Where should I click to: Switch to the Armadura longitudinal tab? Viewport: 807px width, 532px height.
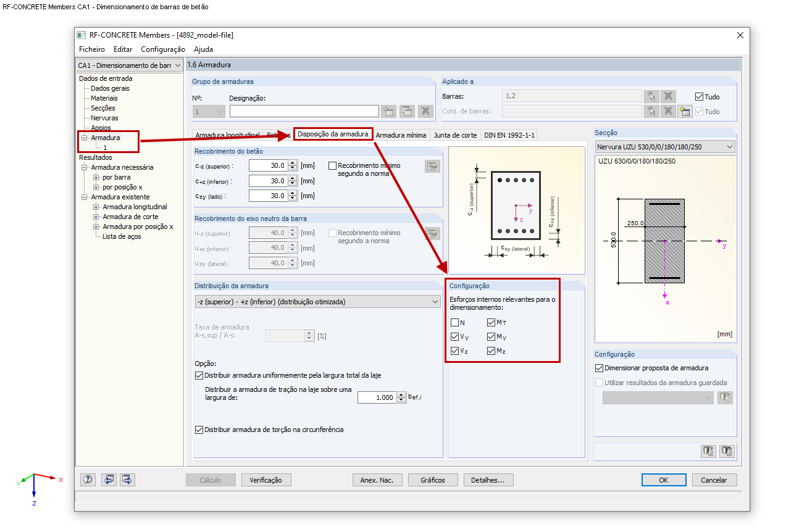tap(227, 135)
